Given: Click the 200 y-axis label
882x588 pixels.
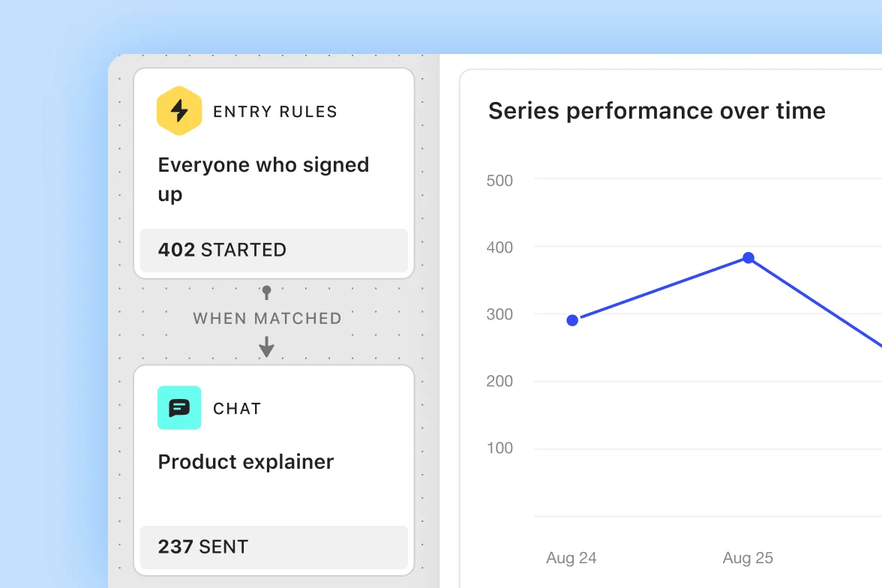Looking at the screenshot, I should pyautogui.click(x=499, y=381).
